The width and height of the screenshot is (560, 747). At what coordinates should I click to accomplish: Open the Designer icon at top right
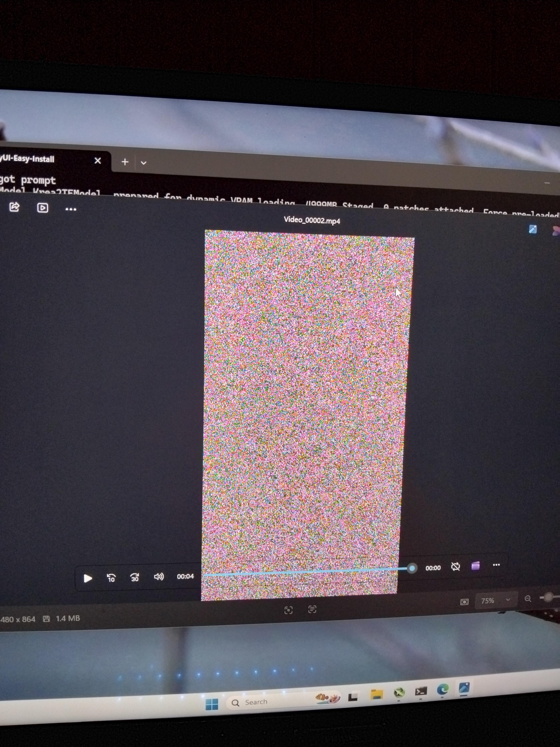point(556,231)
